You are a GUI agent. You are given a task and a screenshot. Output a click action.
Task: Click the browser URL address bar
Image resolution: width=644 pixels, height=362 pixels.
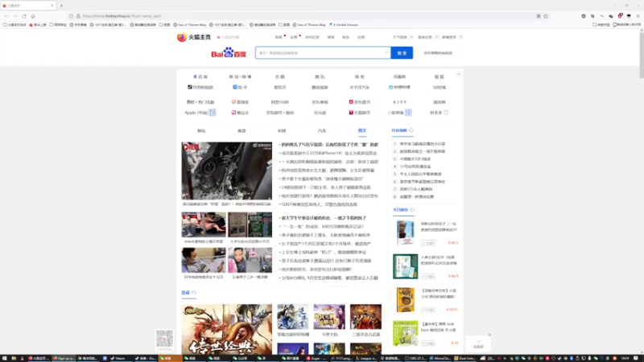point(308,16)
